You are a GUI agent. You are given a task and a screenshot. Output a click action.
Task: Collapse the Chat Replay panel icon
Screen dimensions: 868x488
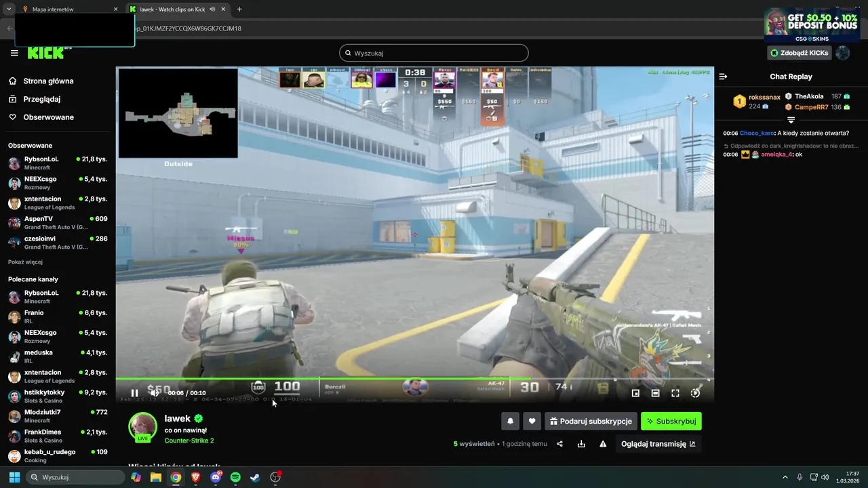tap(723, 77)
